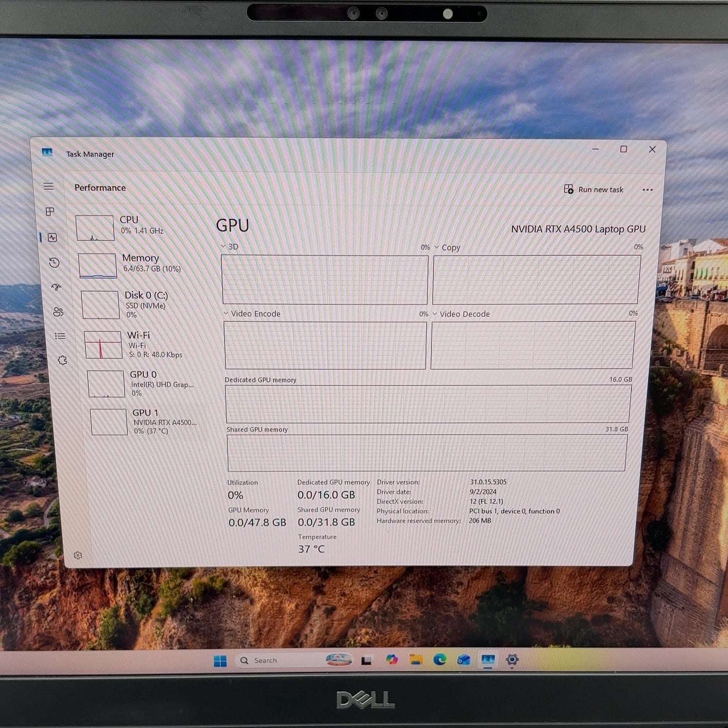The height and width of the screenshot is (728, 728).
Task: Click the 0.0/47.8 GB GPU Memory value
Action: click(x=257, y=523)
